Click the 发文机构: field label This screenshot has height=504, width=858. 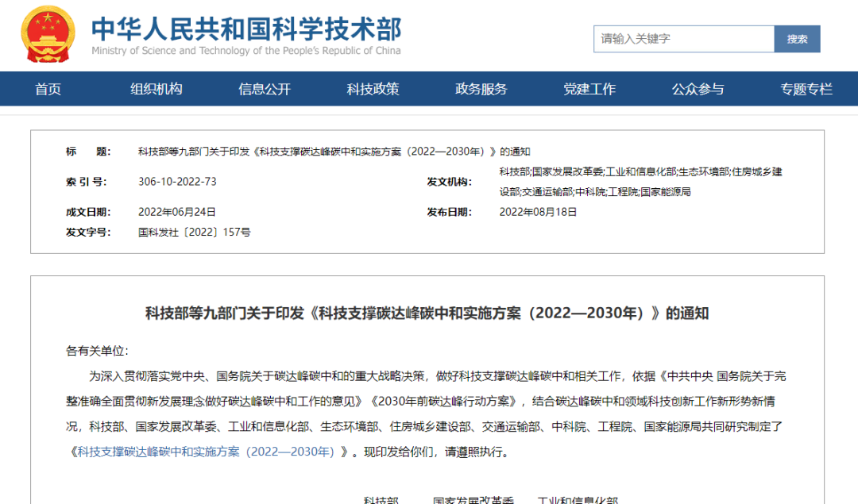(449, 182)
